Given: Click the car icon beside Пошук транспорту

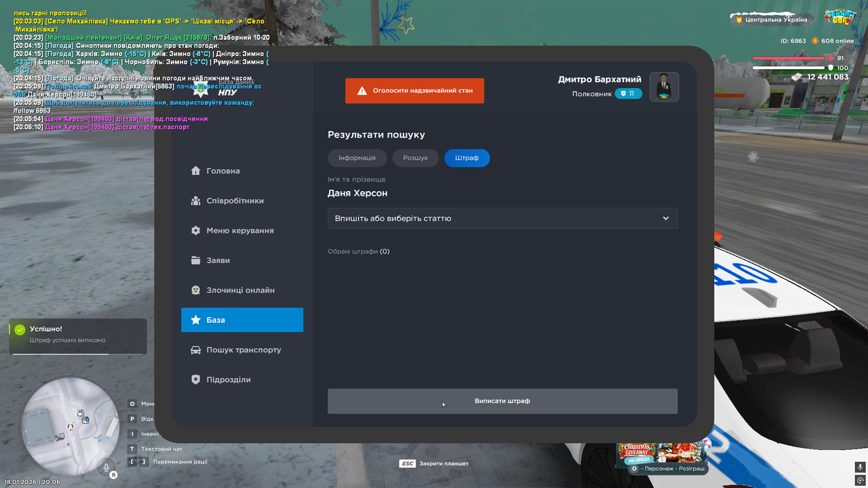Looking at the screenshot, I should [x=195, y=350].
